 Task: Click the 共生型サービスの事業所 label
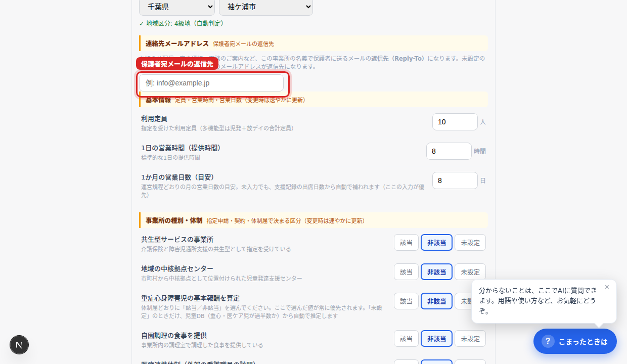177,240
